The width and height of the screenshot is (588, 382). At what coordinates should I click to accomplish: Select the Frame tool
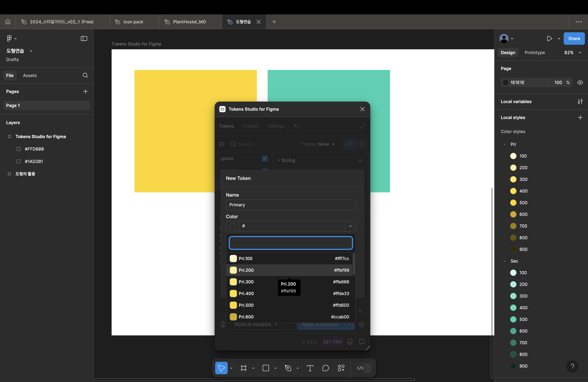click(x=244, y=368)
